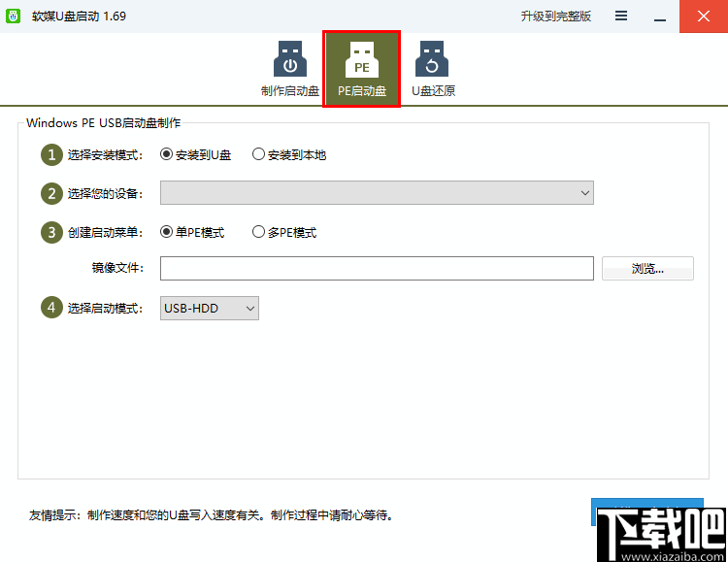Open the U盘还原 tab
Viewport: 728px width, 562px height.
tap(433, 69)
